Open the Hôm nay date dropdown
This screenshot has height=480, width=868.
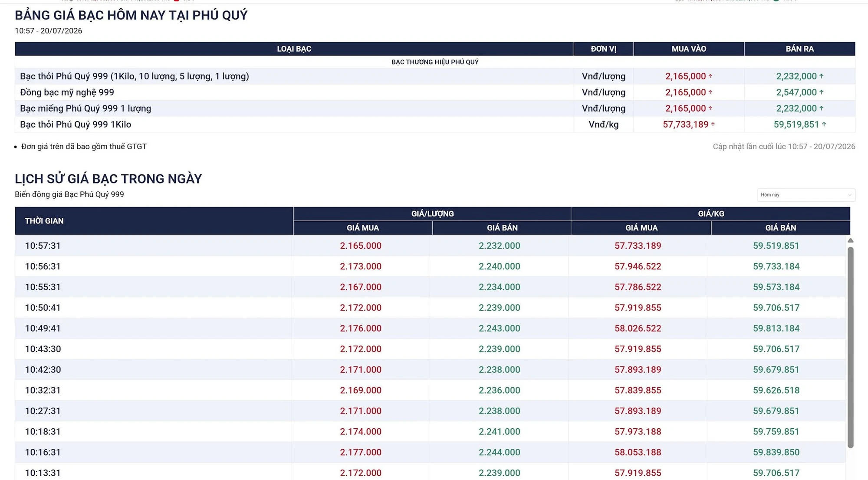pos(806,195)
